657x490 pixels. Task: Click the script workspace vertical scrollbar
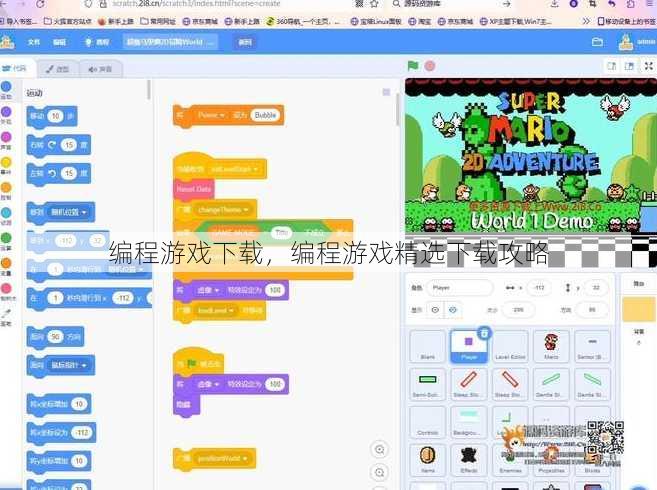(x=398, y=109)
